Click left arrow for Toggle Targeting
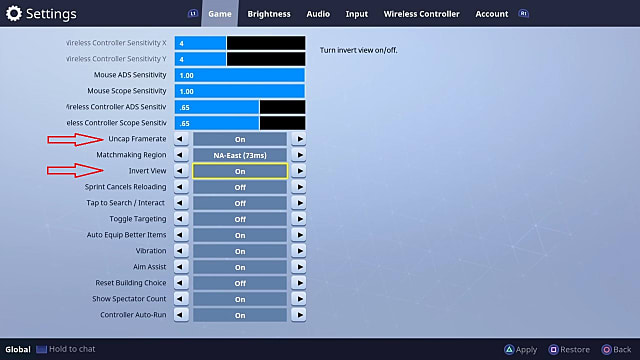The width and height of the screenshot is (640, 360). (x=181, y=219)
